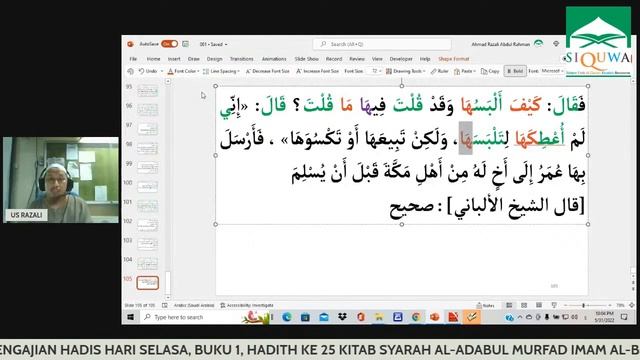Switch to the View tab
This screenshot has height=360, width=640.
(377, 59)
